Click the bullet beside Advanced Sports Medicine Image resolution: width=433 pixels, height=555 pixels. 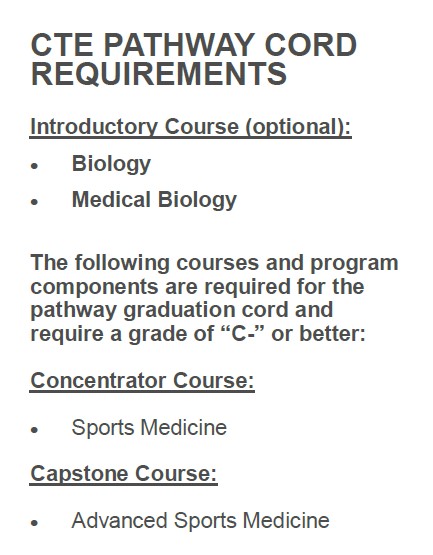coord(34,523)
